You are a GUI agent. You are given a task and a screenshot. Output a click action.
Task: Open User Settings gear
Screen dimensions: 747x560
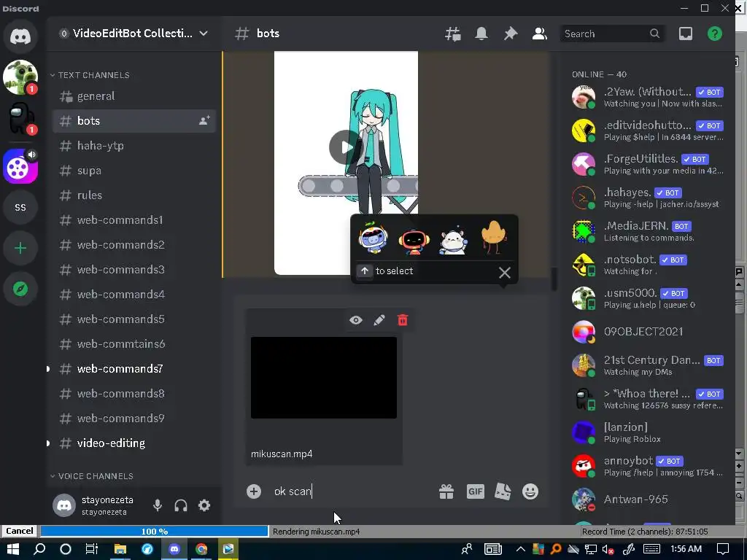tap(204, 505)
